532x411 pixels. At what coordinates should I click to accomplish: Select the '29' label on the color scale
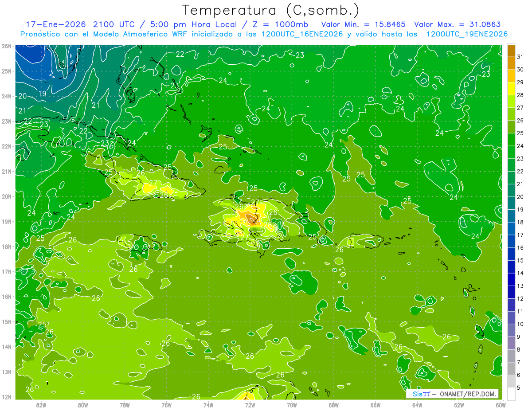(520, 82)
